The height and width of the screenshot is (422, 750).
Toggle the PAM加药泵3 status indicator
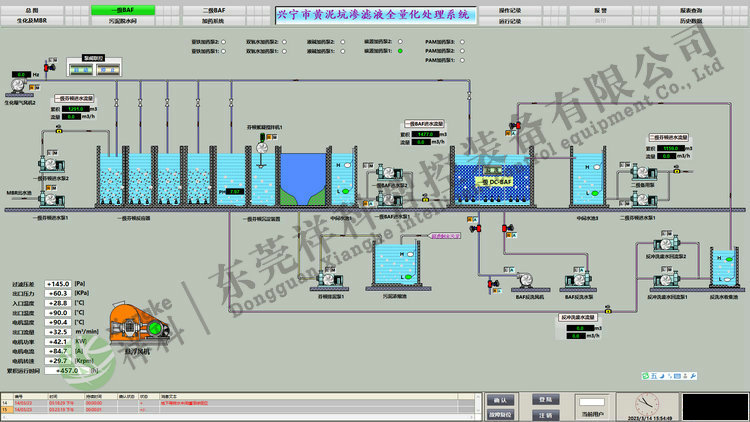point(462,42)
